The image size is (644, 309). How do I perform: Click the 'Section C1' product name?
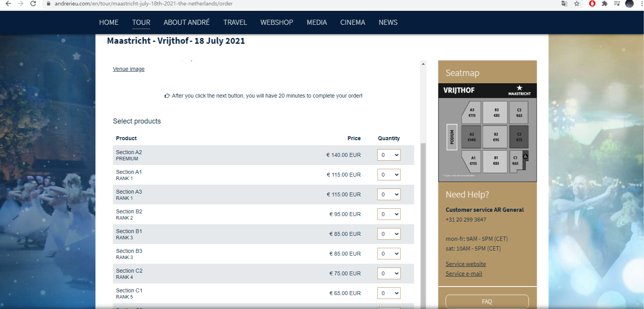pyautogui.click(x=129, y=290)
